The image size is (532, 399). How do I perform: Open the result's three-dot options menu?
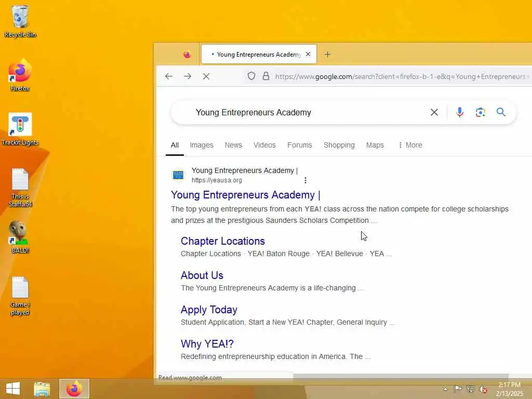[x=305, y=180]
